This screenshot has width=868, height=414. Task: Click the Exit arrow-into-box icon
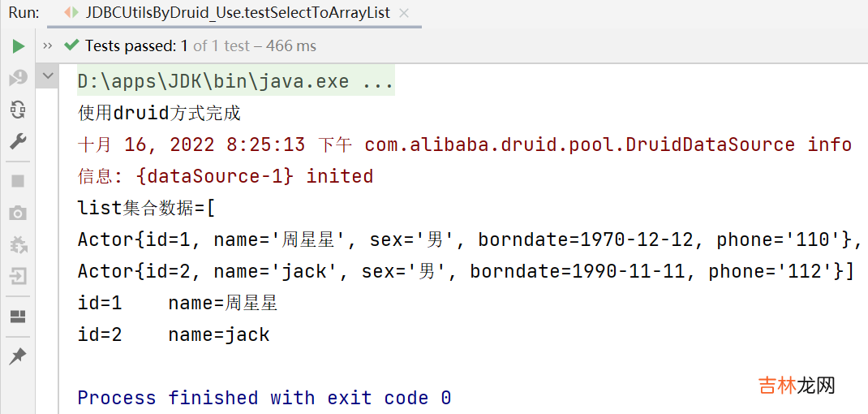[x=18, y=277]
